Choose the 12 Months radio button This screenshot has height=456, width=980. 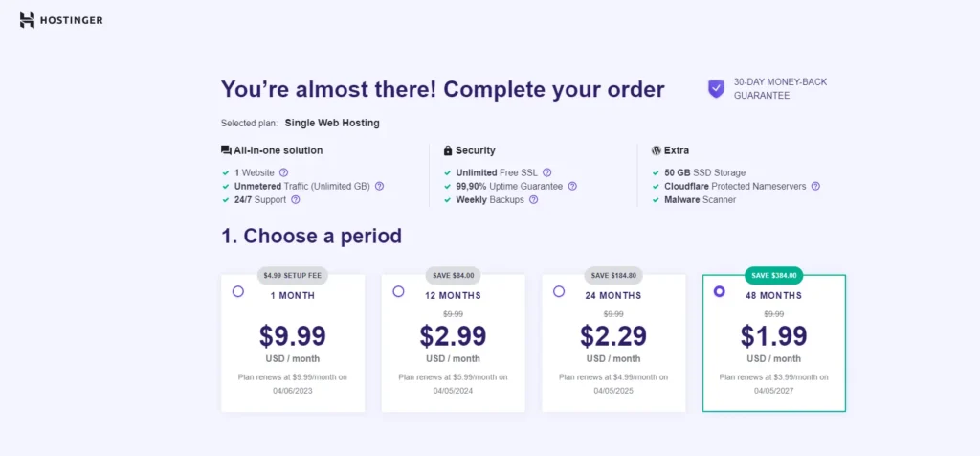[398, 291]
